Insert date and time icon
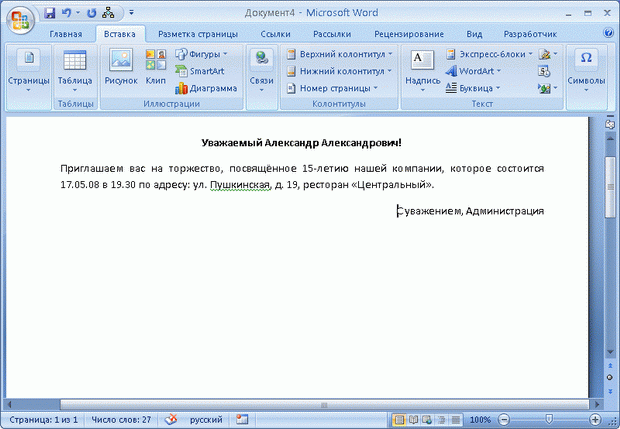Screen dimensions: 620x429 544,72
